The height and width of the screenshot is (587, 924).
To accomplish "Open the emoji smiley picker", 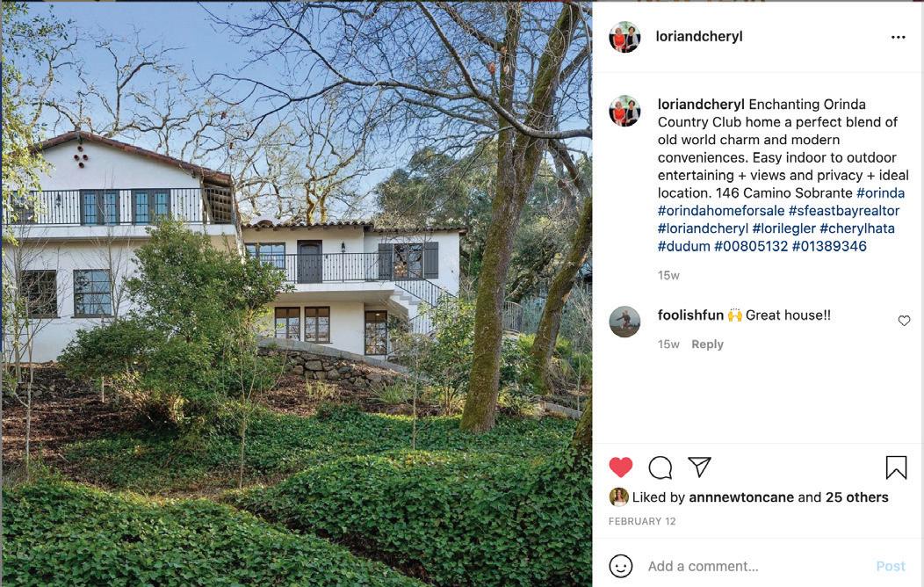I will click(620, 566).
